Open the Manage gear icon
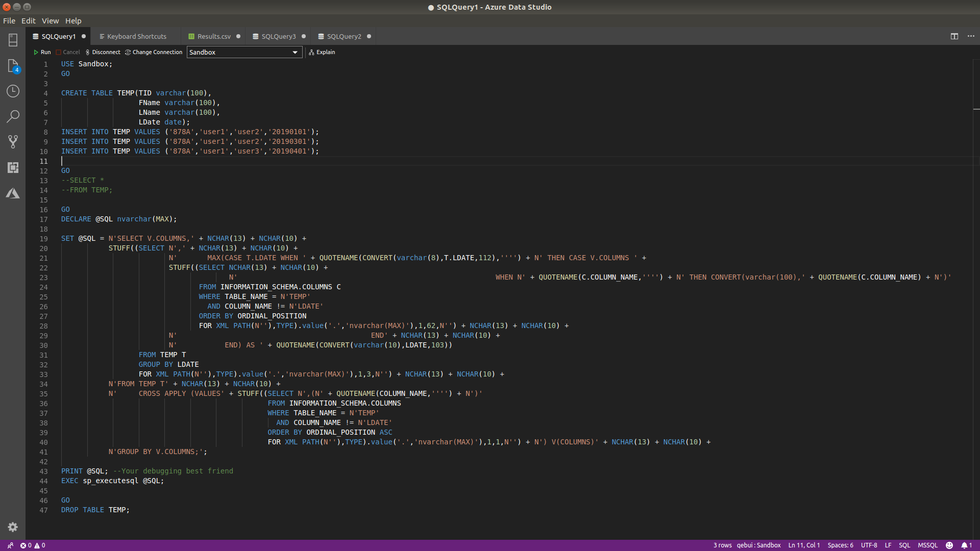 pos(13,527)
